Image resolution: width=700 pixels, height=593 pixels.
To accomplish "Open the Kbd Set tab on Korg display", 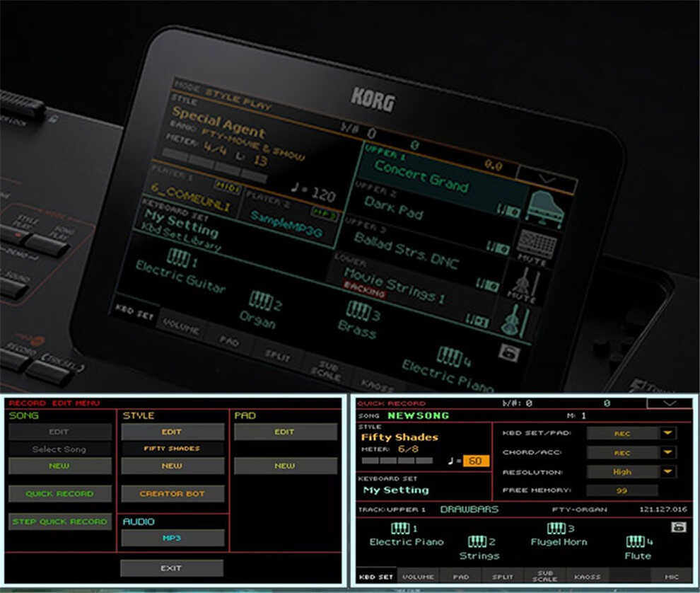I will pyautogui.click(x=134, y=311).
